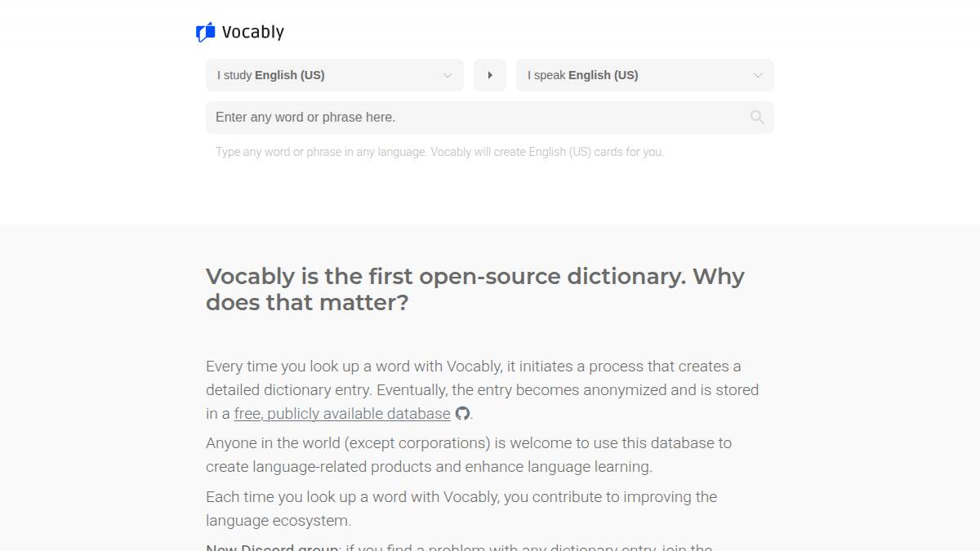Click the blue Vocably logo icon
The image size is (980, 551).
205,33
